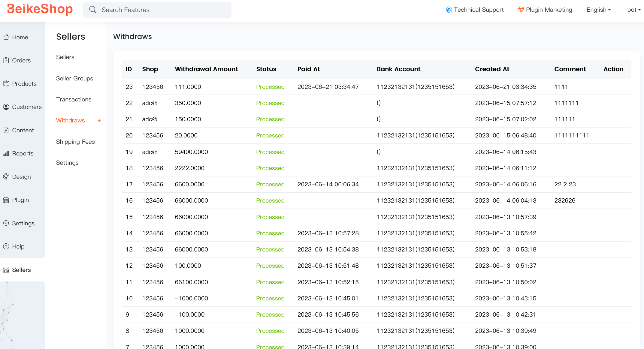
Task: Open the English language dropdown
Action: tap(599, 10)
